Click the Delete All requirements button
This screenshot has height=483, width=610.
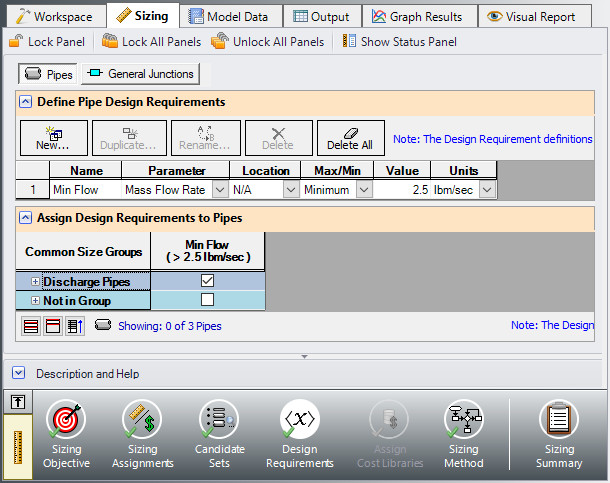(x=349, y=137)
